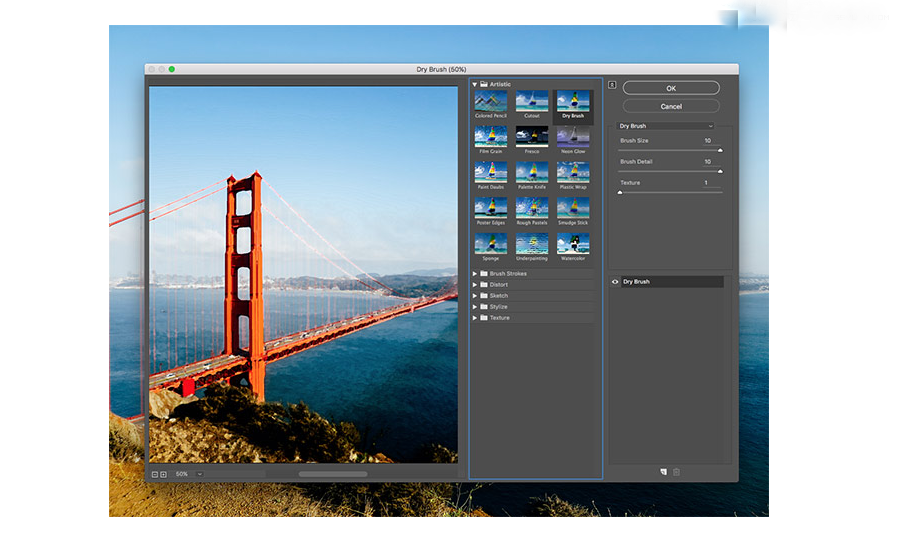Hide the Dry Brush effect layer eye

coord(615,282)
